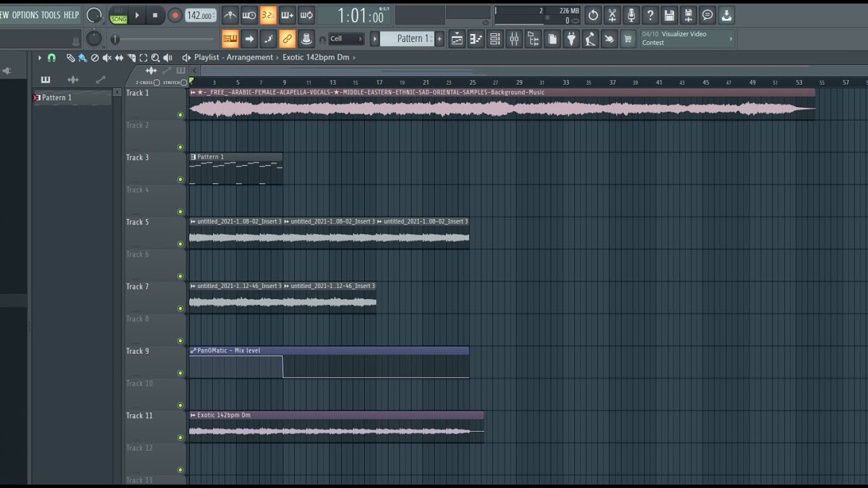Viewport: 868px width, 488px height.
Task: Open the OPTIONS menu
Action: [x=26, y=15]
